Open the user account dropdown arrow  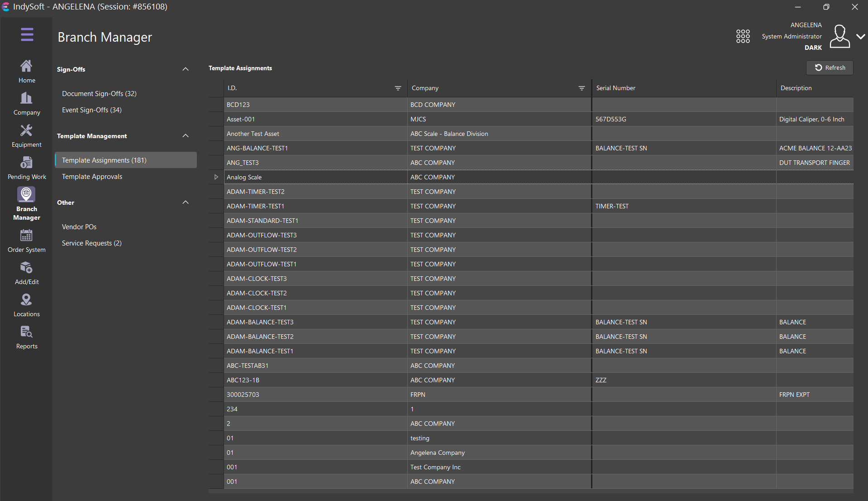point(860,37)
